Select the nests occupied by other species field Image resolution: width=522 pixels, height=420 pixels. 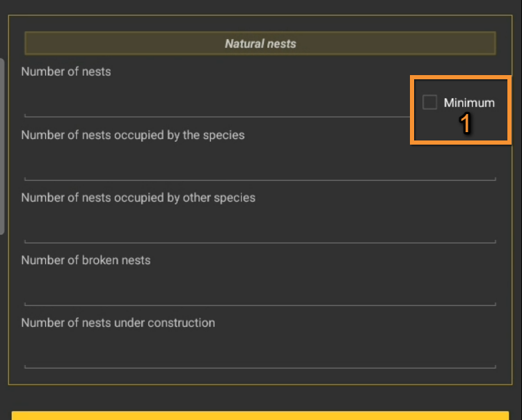(x=259, y=228)
